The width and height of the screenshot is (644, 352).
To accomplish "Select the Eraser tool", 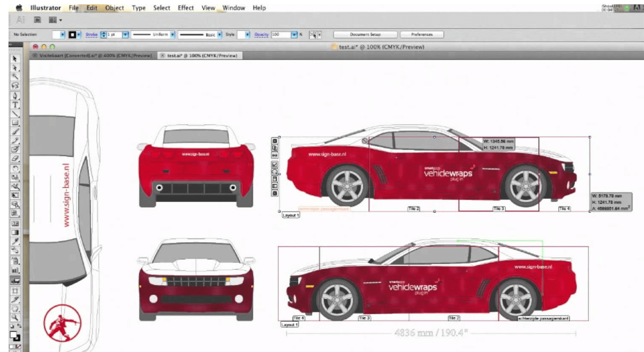I will [15, 159].
